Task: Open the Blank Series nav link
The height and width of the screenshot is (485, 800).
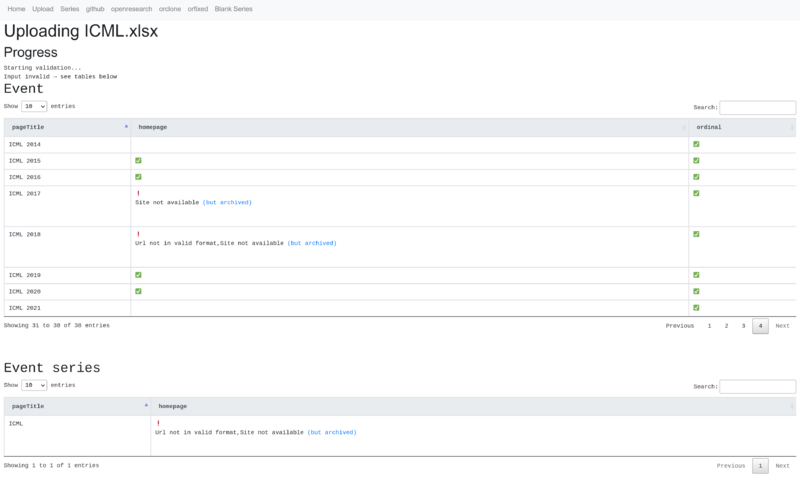Action: tap(233, 9)
